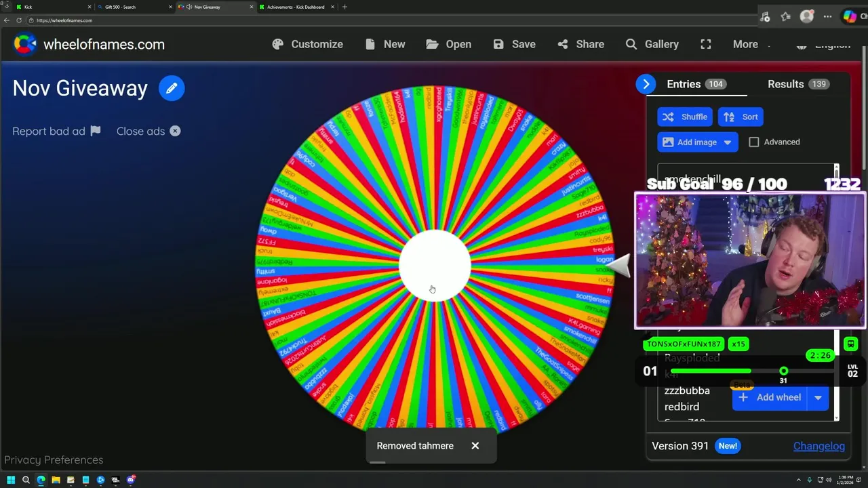
Task: Mute the Nov Giveaway tab audio icon
Action: (189, 7)
